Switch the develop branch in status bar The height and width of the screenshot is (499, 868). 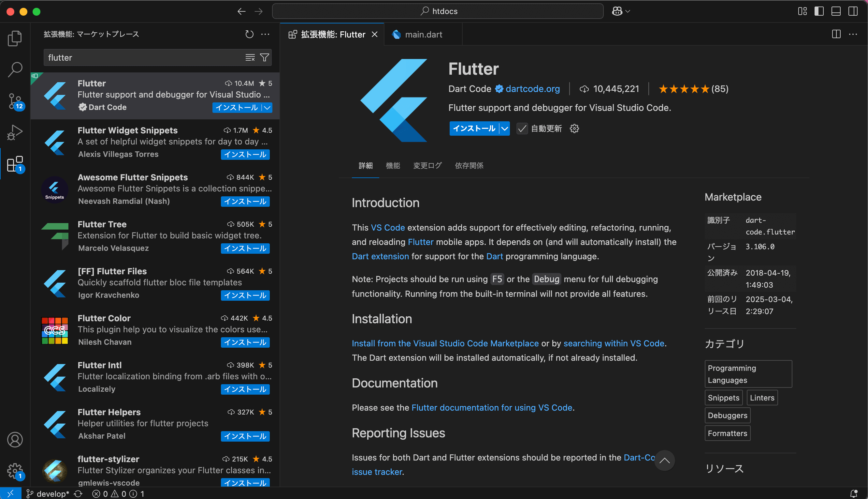(48, 493)
